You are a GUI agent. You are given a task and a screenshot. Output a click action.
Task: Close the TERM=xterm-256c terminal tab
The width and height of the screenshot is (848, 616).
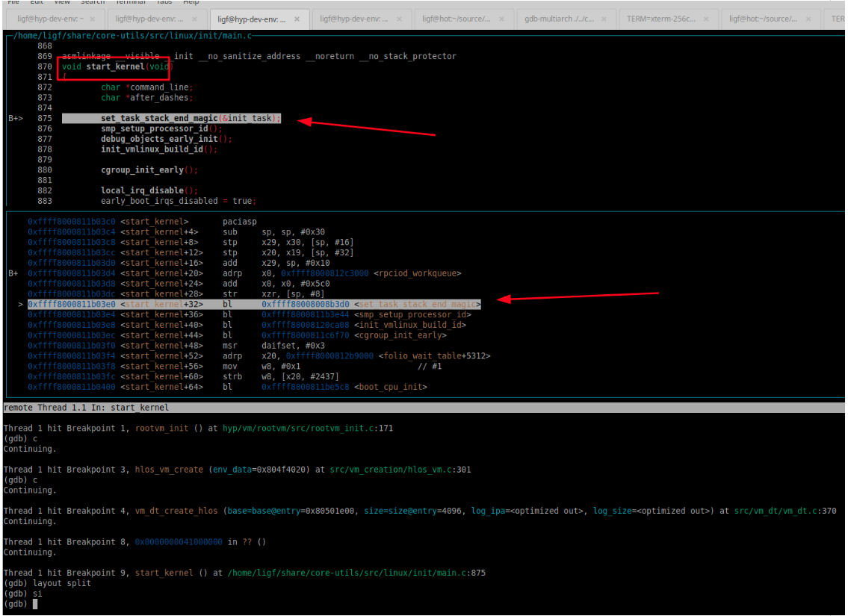tap(706, 19)
